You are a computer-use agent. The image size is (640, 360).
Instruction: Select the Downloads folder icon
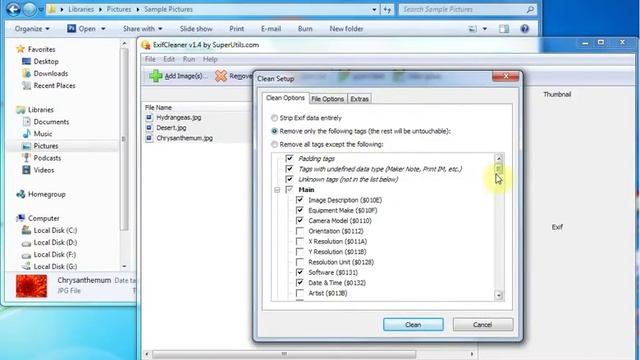(x=27, y=73)
